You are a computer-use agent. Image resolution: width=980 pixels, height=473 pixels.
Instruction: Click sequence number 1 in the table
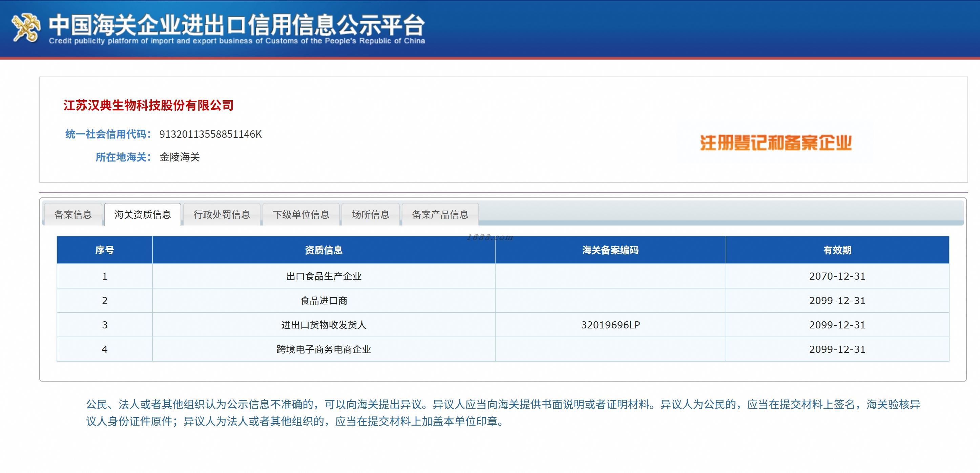point(105,276)
